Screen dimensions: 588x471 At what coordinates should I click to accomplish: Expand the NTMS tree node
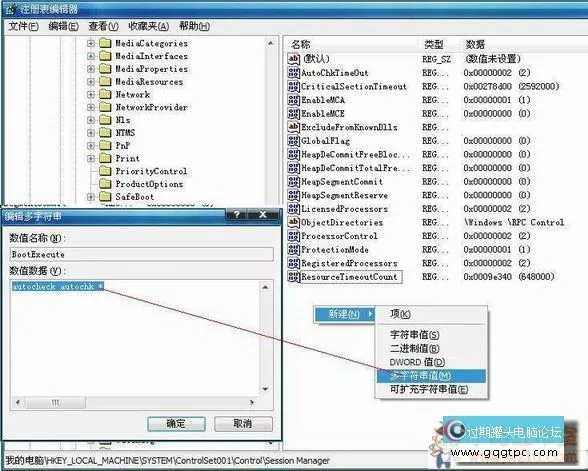coord(90,133)
